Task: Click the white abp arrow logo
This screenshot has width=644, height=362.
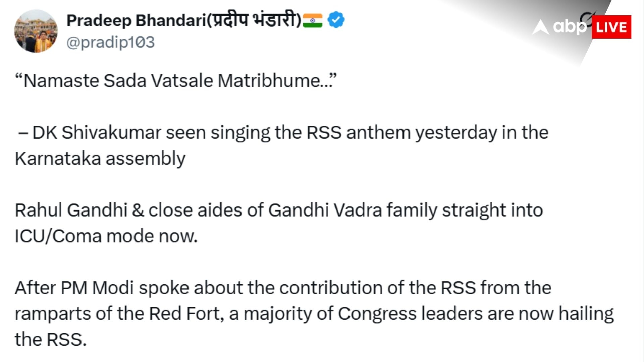Action: [541, 27]
